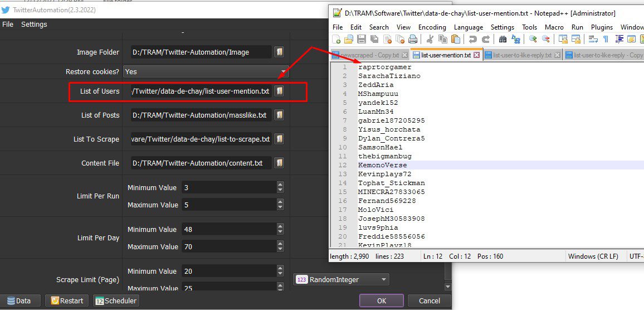Click the Limit Per Day maximum value field
644x310 pixels.
[229, 246]
